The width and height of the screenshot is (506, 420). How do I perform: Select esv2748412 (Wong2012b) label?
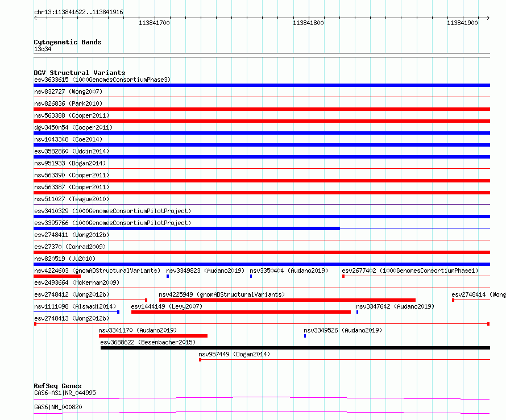pyautogui.click(x=72, y=294)
